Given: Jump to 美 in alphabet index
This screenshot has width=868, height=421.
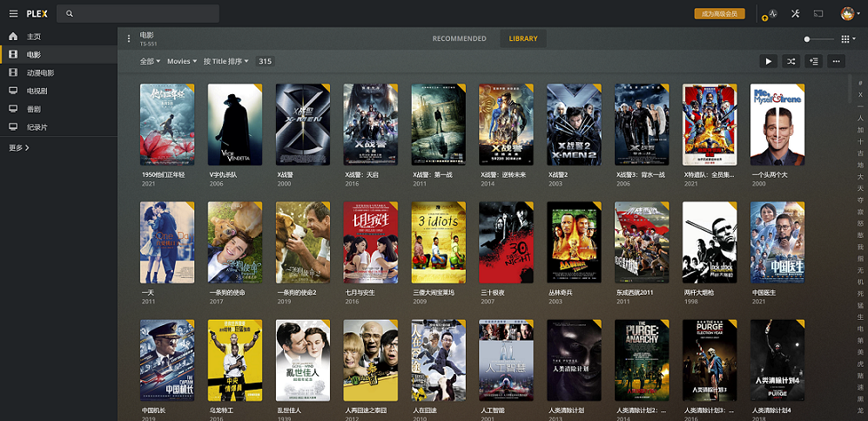Looking at the screenshot, I should [860, 352].
